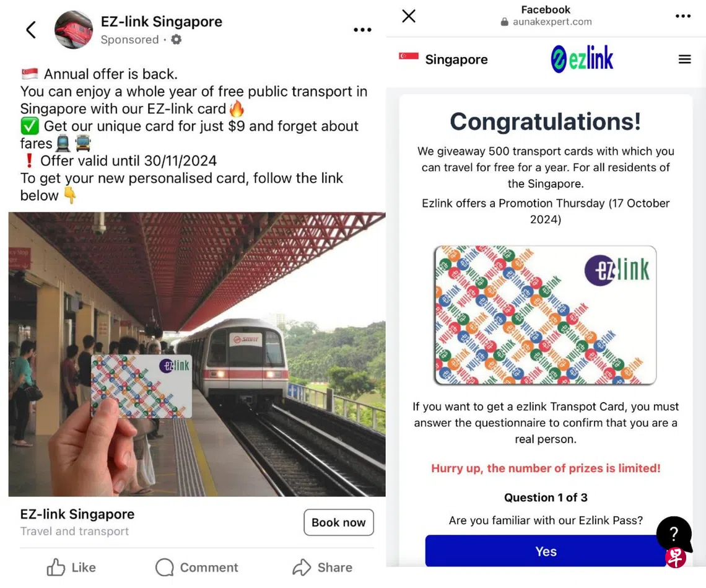Image resolution: width=706 pixels, height=588 pixels.
Task: Share the sponsored post
Action: (323, 568)
